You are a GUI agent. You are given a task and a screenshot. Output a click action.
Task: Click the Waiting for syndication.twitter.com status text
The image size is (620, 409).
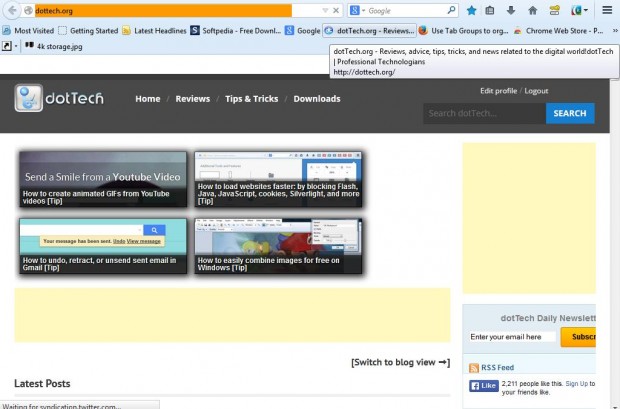[x=62, y=406]
